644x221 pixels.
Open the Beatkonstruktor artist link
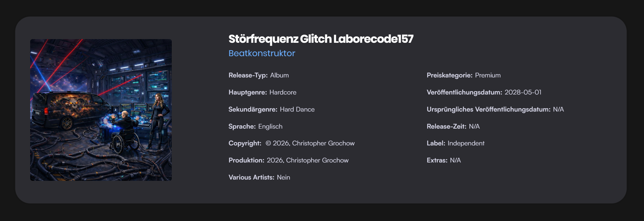point(262,53)
